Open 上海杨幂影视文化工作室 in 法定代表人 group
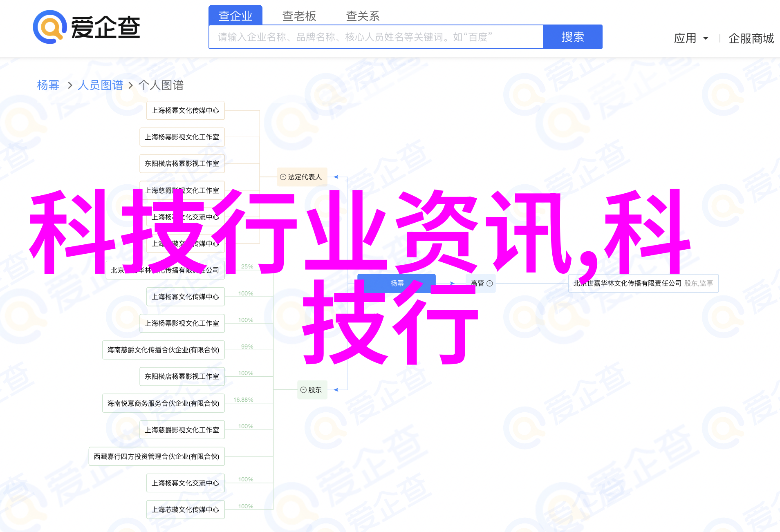Viewport: 780px width, 532px height. (182, 137)
